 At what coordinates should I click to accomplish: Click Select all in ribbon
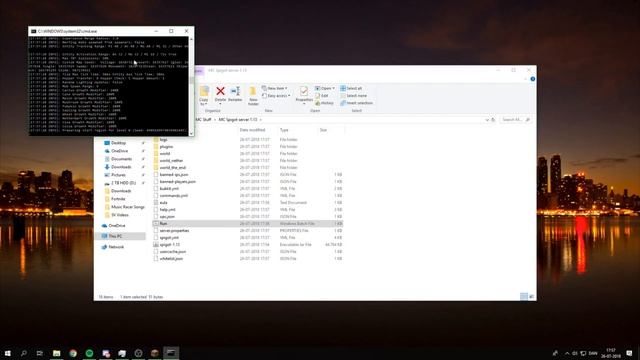tap(351, 88)
